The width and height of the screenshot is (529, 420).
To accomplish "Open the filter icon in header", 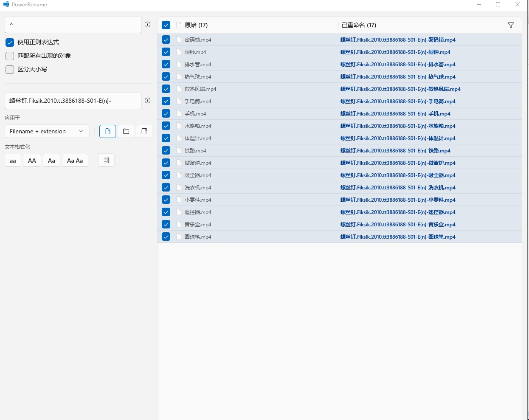I will (511, 25).
